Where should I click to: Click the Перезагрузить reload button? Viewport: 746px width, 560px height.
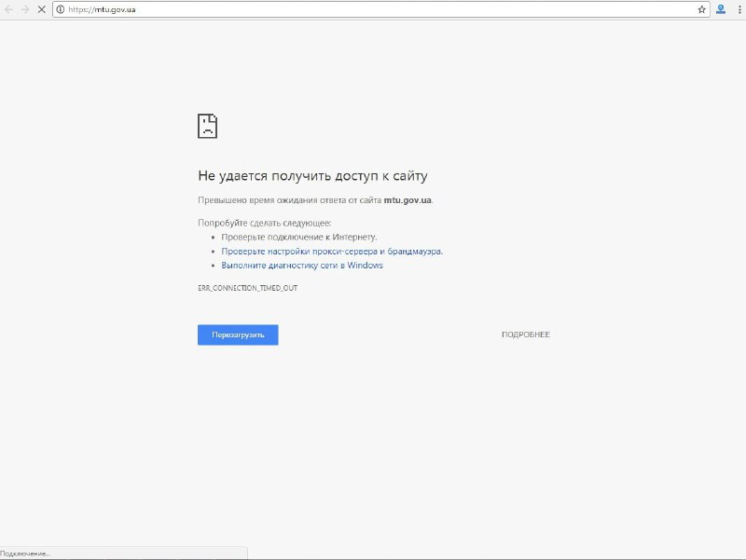point(238,335)
